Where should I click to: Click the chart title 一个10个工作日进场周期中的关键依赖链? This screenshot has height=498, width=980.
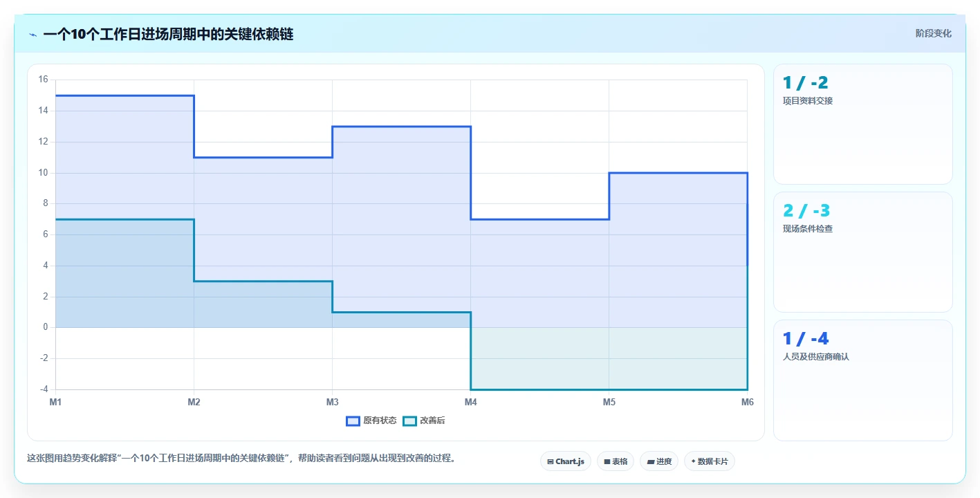coord(168,35)
